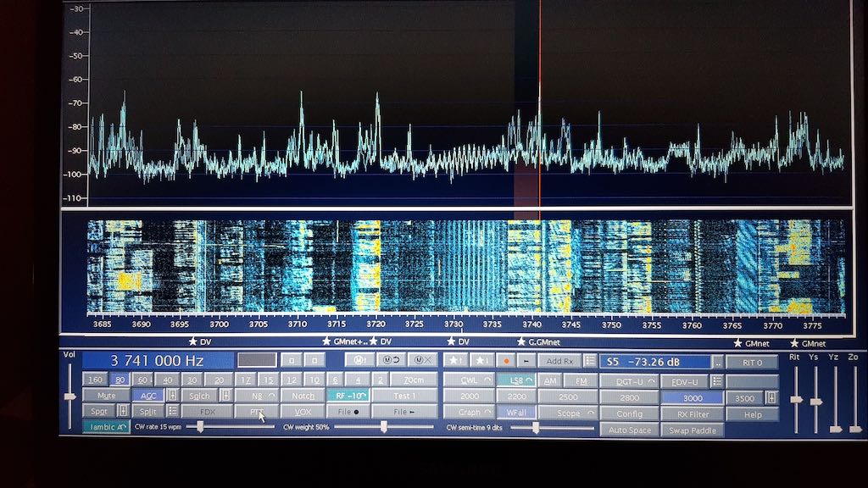
Task: Enable VOX mode
Action: (x=303, y=412)
